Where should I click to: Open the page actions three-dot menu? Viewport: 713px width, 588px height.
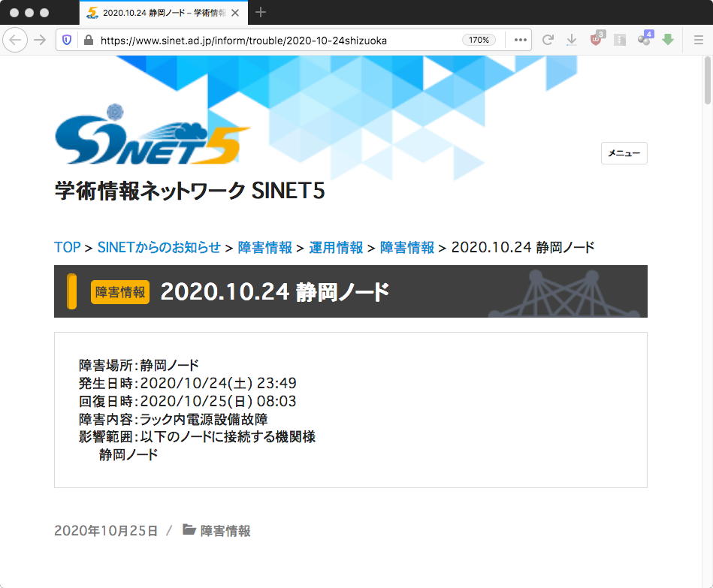[x=520, y=40]
